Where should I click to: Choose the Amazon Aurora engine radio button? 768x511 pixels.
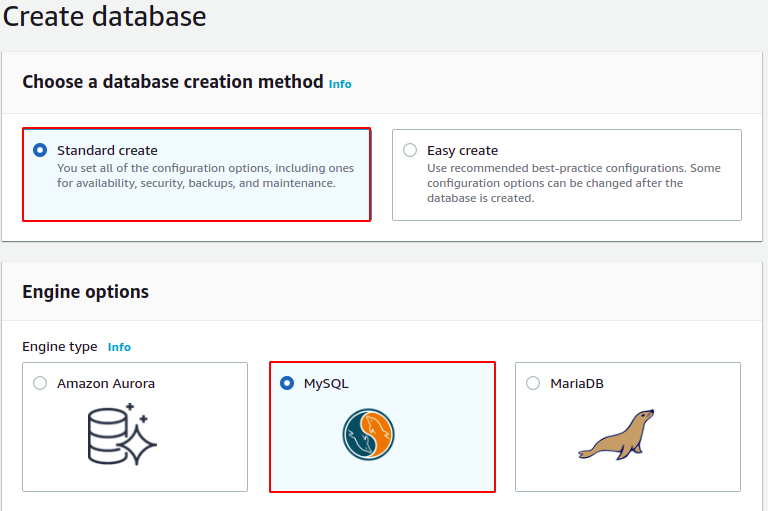coord(40,383)
